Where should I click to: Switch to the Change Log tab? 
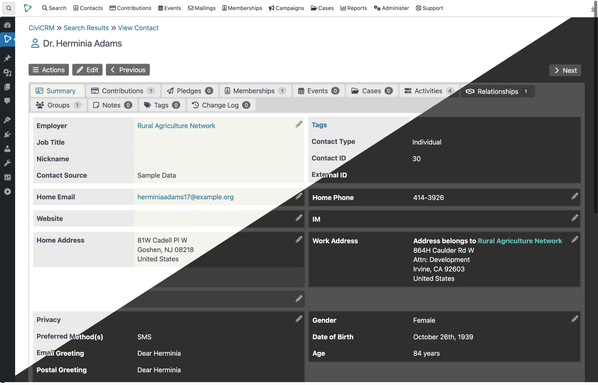(x=221, y=105)
